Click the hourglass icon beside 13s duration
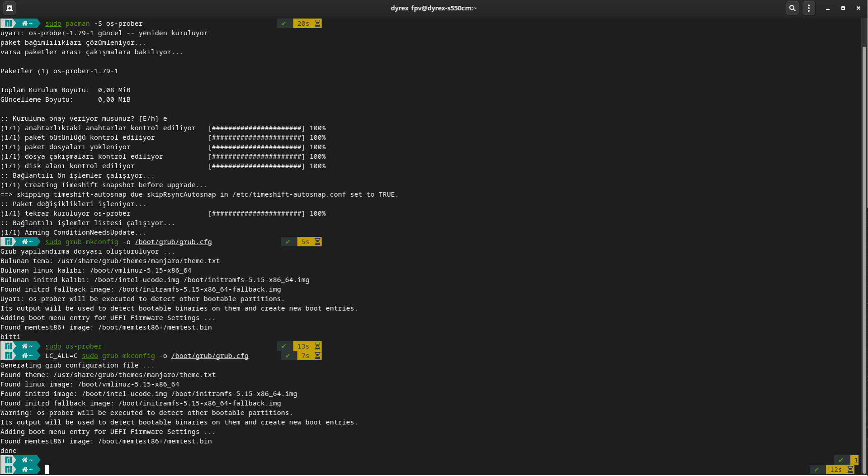 [318, 346]
